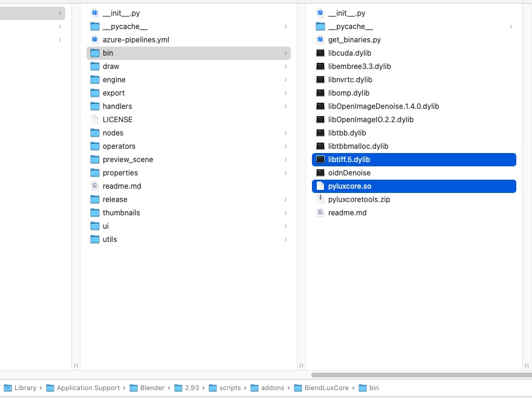Expand the utils folder chevron
Screen dimensions: 532x398
pos(285,240)
